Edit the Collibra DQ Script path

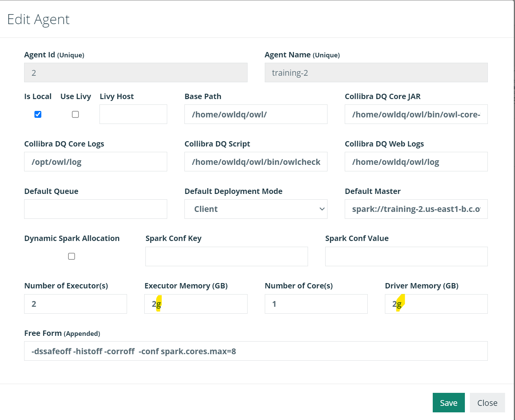coord(256,161)
